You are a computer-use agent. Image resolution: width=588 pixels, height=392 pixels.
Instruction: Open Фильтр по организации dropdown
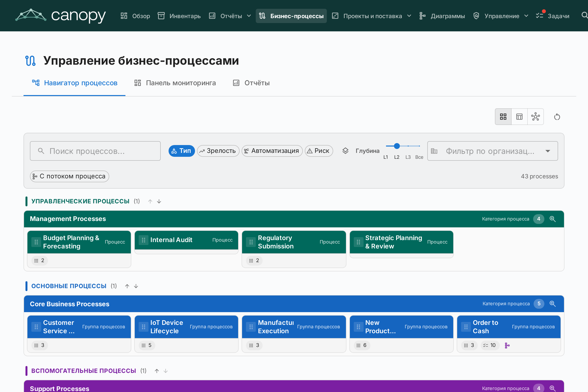(492, 151)
